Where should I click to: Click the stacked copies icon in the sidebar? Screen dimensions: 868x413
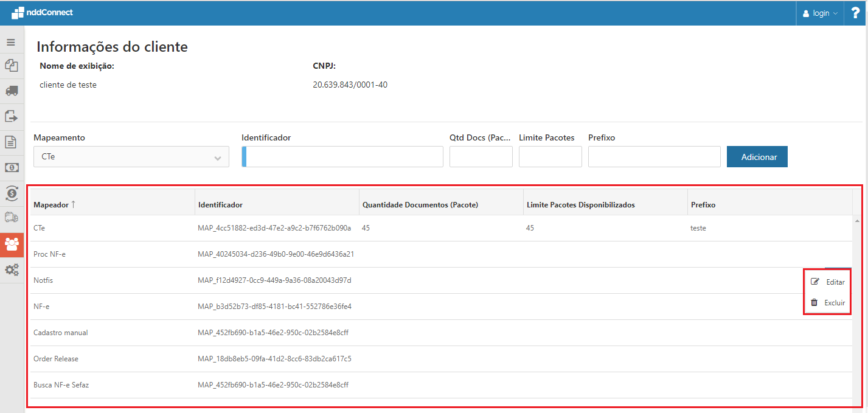(12, 65)
